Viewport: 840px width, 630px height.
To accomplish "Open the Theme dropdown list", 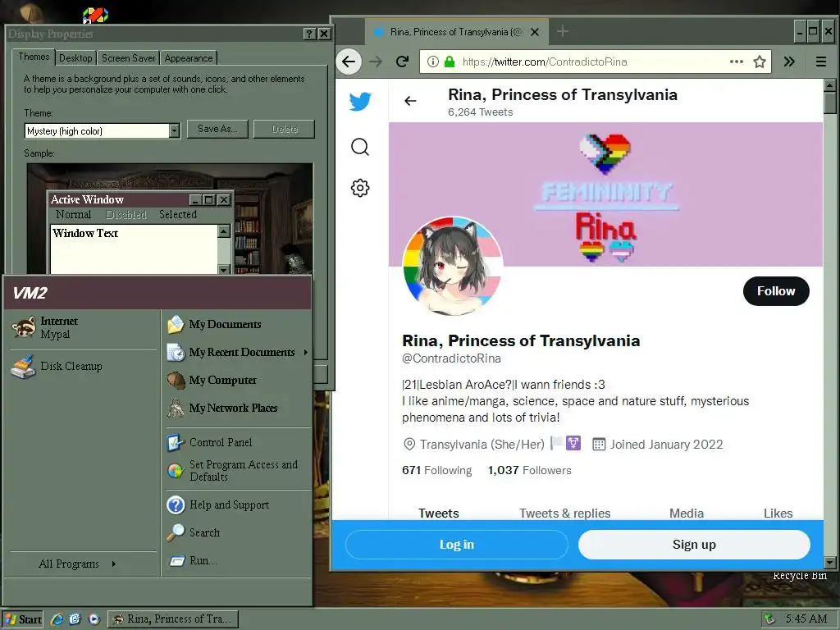I will pyautogui.click(x=174, y=130).
